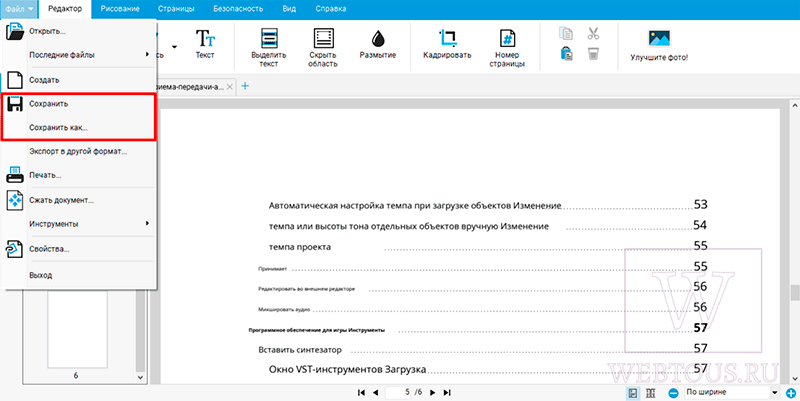Add a new document tab with plus
This screenshot has width=800, height=401.
245,86
